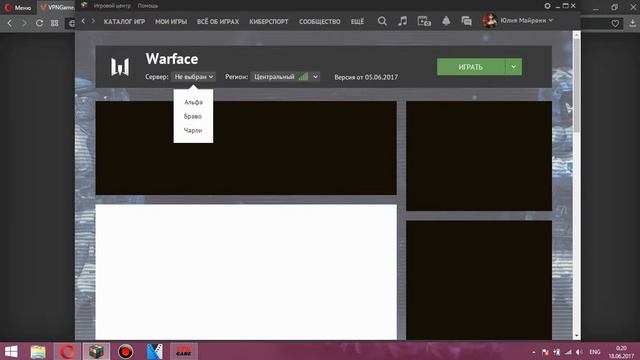Screen dimensions: 640x360
Task: Reload the browser page
Action: pyautogui.click(x=39, y=23)
